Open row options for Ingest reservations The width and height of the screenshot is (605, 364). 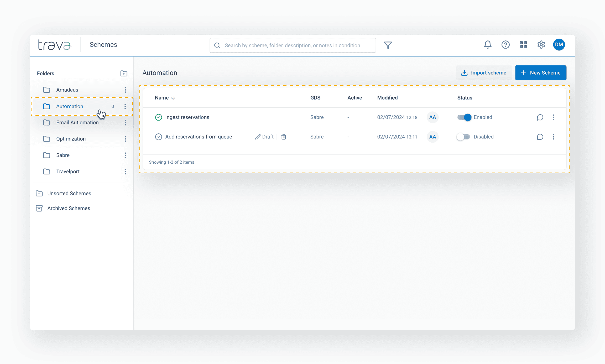click(x=554, y=117)
